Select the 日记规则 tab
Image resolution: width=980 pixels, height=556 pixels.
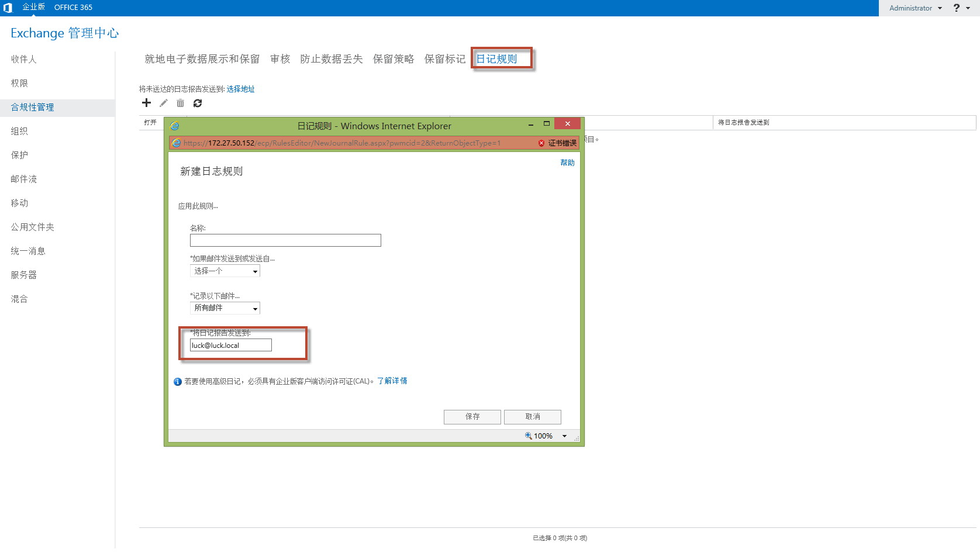click(x=497, y=59)
